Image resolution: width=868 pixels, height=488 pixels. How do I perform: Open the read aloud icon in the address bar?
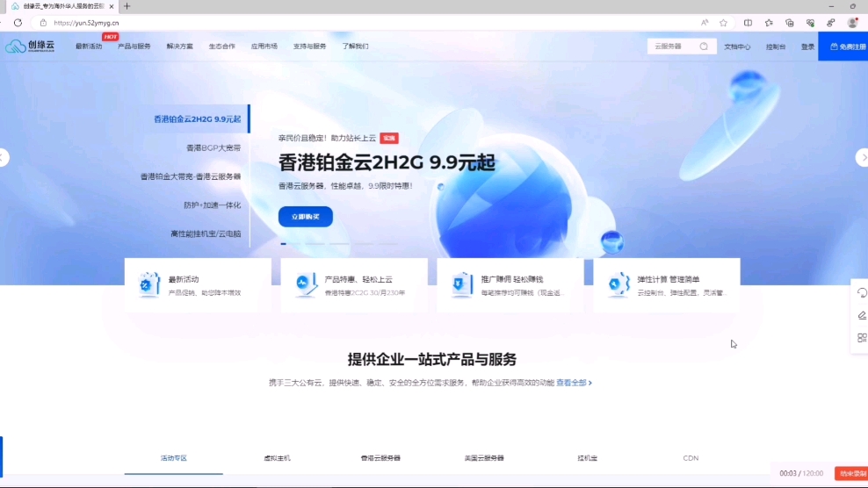(x=704, y=23)
